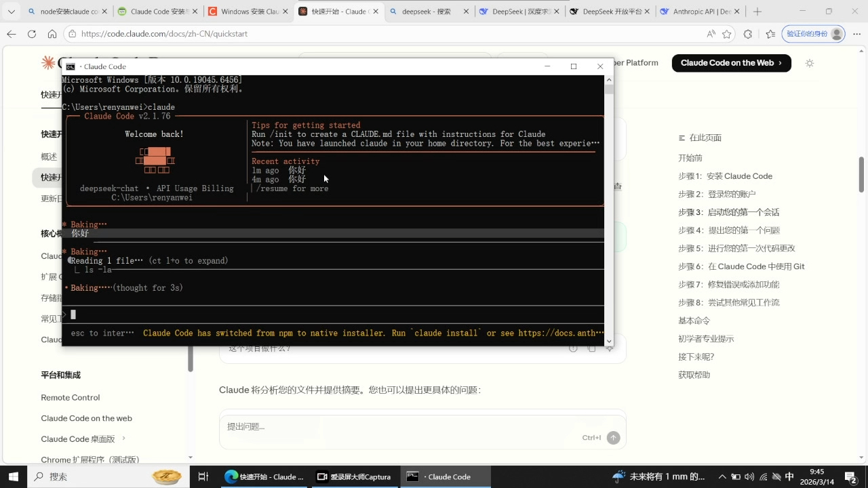The image size is (868, 488).
Task: Jump to 步骤 4: 提出您的第一个问题
Action: pyautogui.click(x=729, y=230)
